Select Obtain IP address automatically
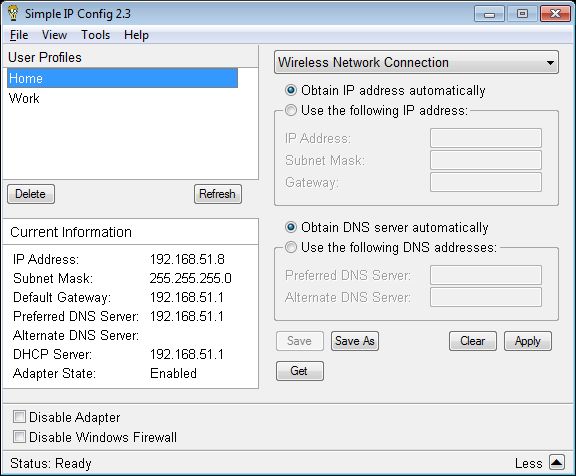The image size is (576, 476). click(x=291, y=90)
